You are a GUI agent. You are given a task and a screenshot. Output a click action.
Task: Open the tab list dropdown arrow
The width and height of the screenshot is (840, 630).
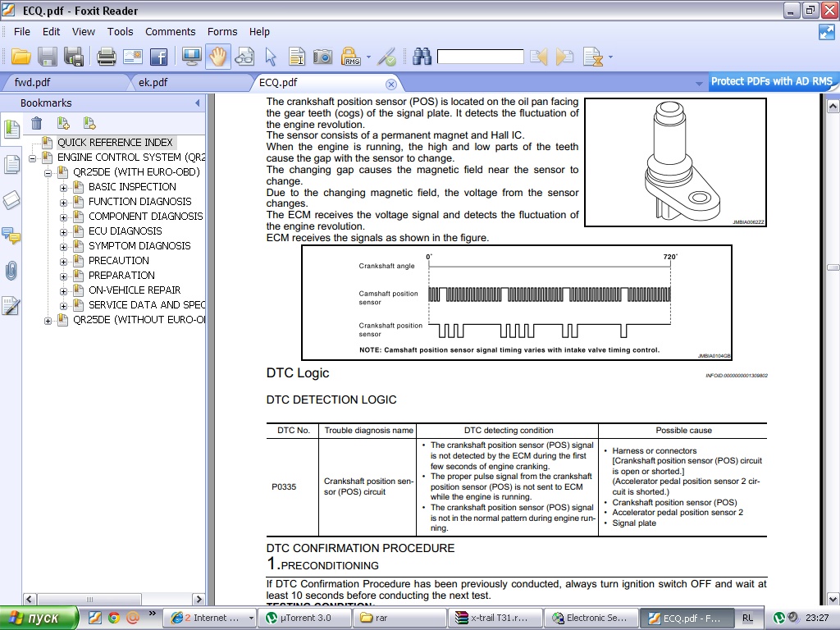pos(699,84)
